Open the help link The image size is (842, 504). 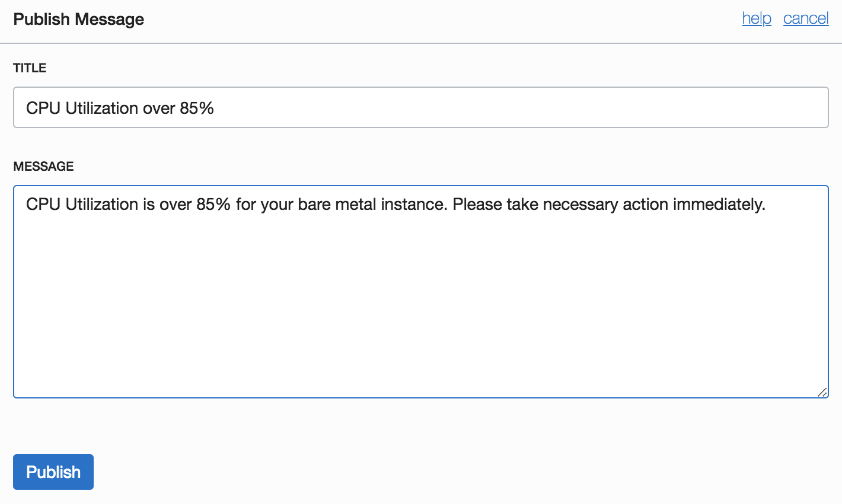pos(756,18)
